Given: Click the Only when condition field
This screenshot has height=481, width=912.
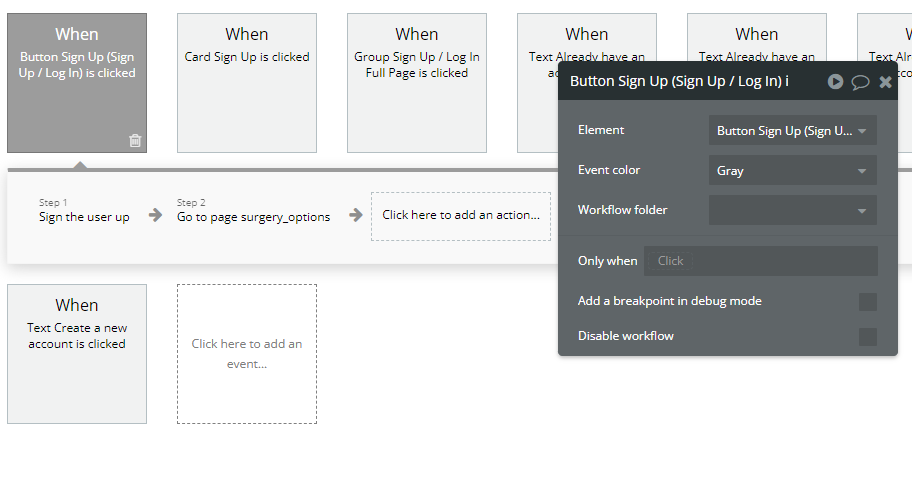Looking at the screenshot, I should click(760, 261).
